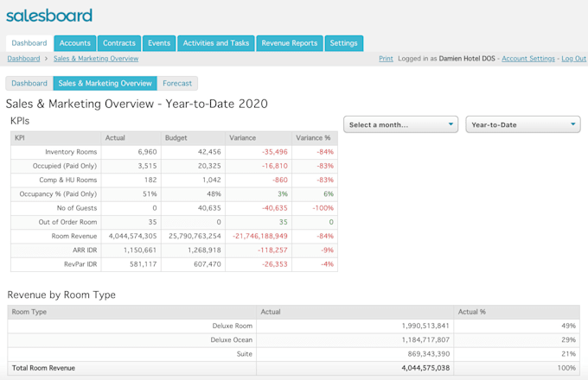Open the Dashboard main tab
Image resolution: width=588 pixels, height=380 pixels.
29,43
